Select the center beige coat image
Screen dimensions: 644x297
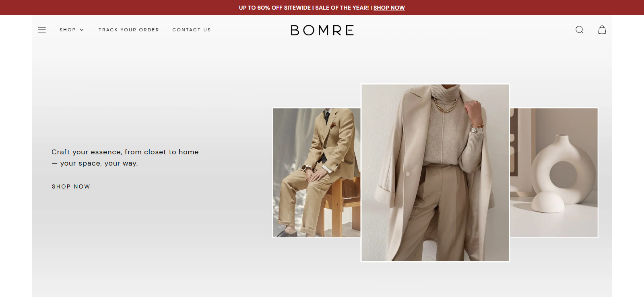click(435, 173)
